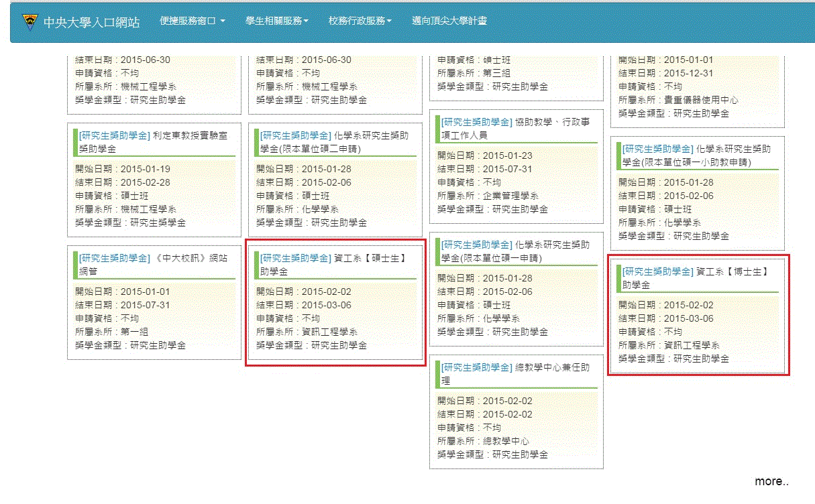The width and height of the screenshot is (815, 504).
Task: Expand the 校務行政服務 dropdown
Action: point(360,21)
